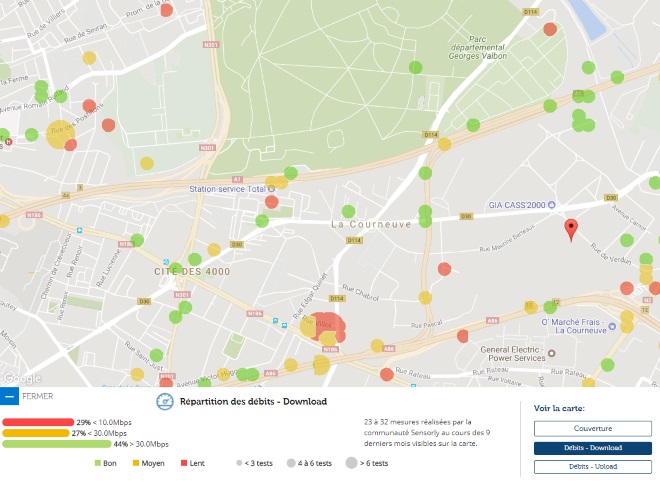660x488 pixels.
Task: Click the General Electric Power Services icon
Action: tap(475, 350)
